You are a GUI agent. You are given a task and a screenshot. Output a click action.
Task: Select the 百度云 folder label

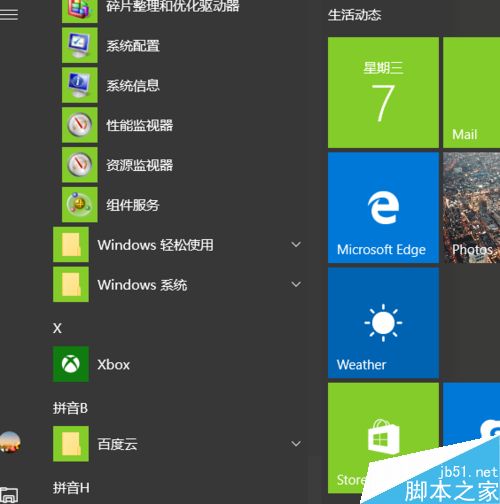117,444
